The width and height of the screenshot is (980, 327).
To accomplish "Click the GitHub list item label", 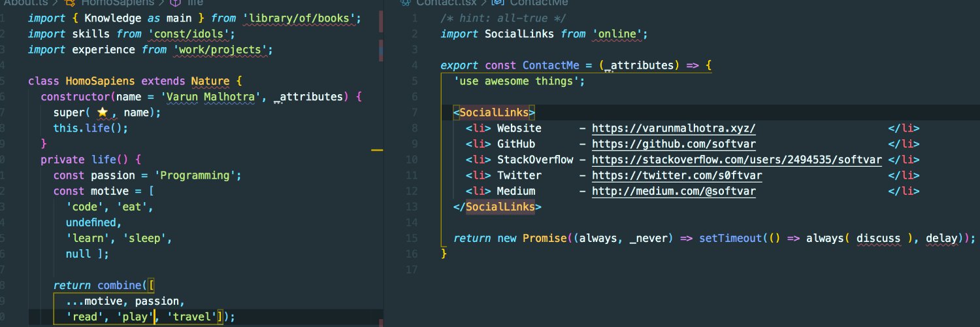I will [516, 144].
